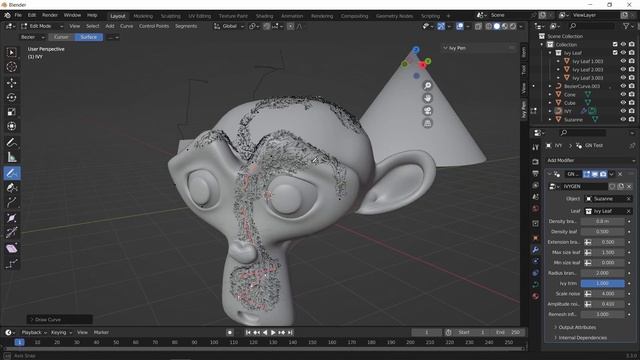Switch to the Shading workspace tab
The image size is (640, 360).
pos(264,16)
